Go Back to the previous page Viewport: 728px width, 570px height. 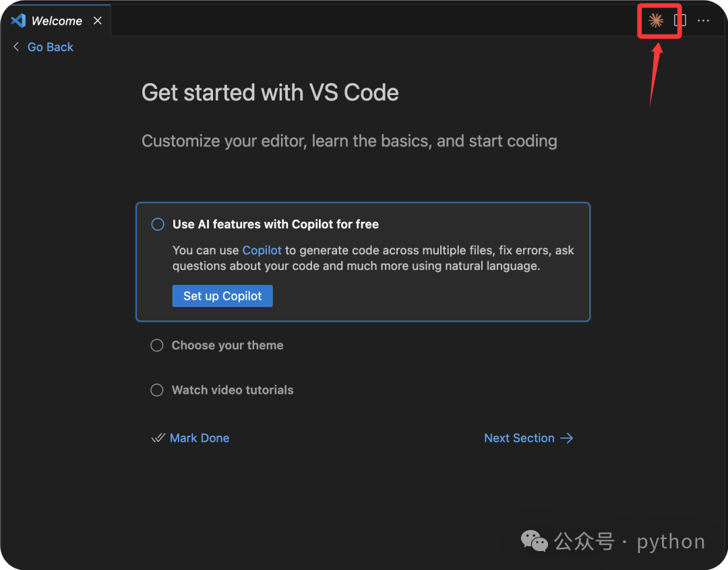(x=50, y=47)
